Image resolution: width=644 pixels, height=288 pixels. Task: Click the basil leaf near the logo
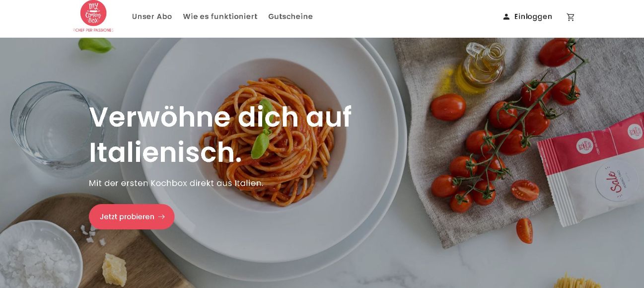pyautogui.click(x=96, y=45)
